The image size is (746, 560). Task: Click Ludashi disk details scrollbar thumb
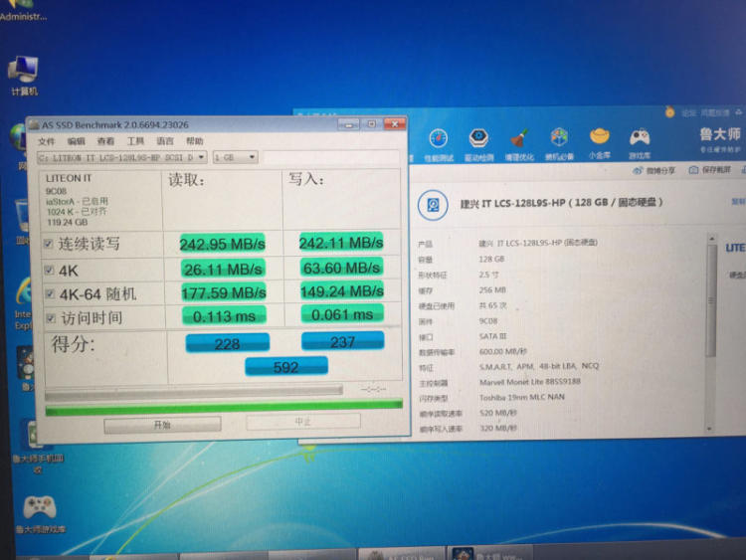pyautogui.click(x=711, y=300)
